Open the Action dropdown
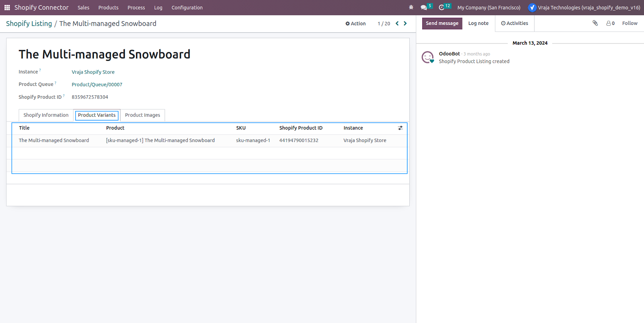The width and height of the screenshot is (644, 323). tap(355, 24)
